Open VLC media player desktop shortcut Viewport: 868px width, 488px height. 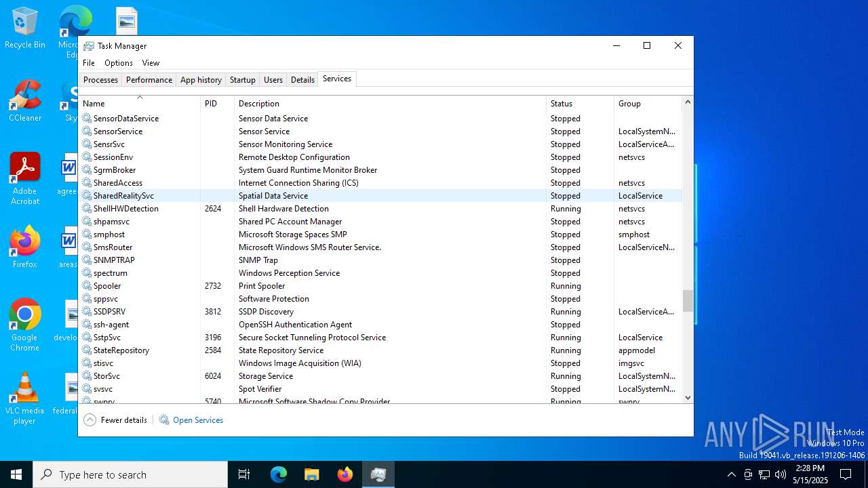25,399
